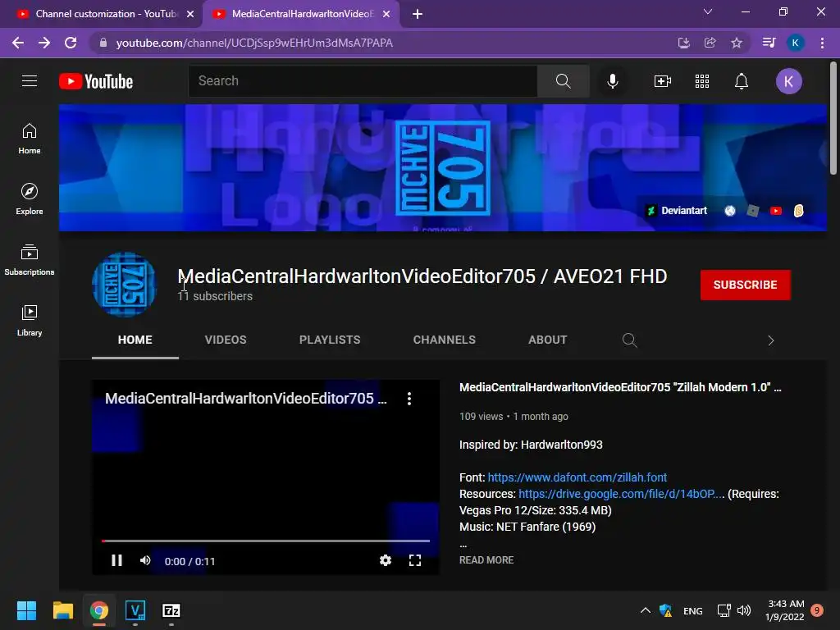Search within the channel magnifier icon
The image size is (840, 630).
coord(629,340)
